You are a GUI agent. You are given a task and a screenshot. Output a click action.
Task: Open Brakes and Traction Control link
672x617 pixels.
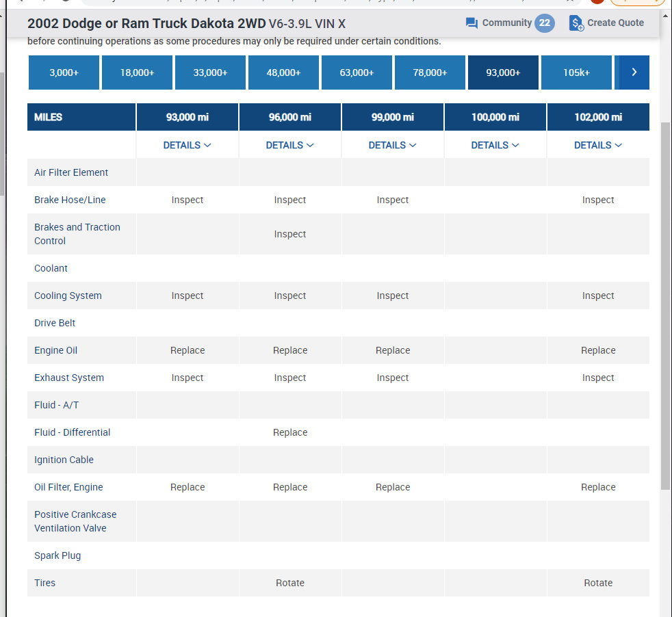pyautogui.click(x=77, y=234)
